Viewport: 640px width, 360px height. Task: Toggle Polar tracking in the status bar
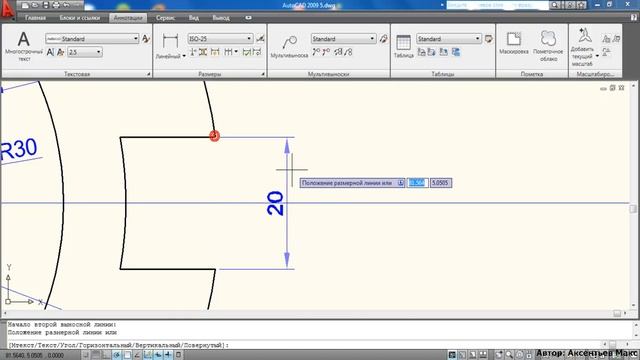[x=116, y=355]
